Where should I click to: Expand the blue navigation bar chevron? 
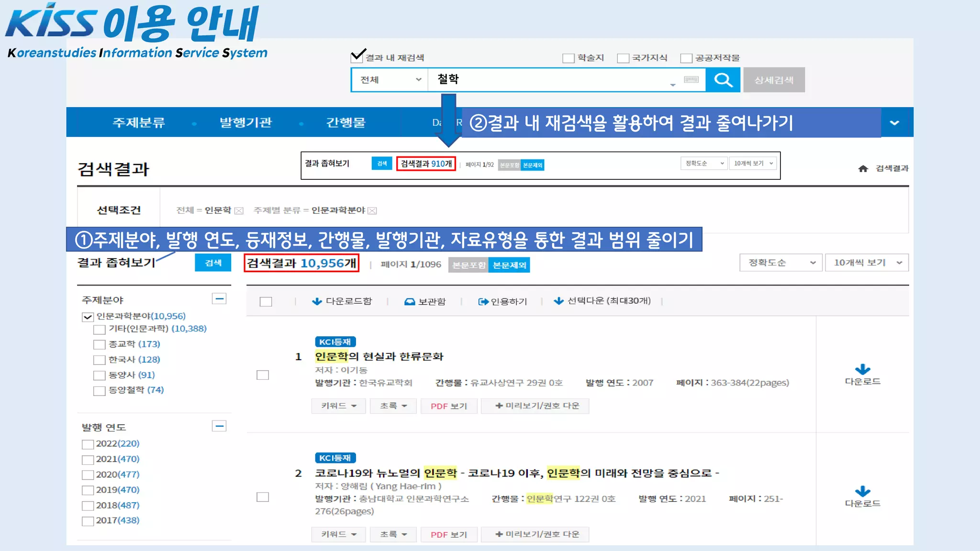tap(894, 123)
